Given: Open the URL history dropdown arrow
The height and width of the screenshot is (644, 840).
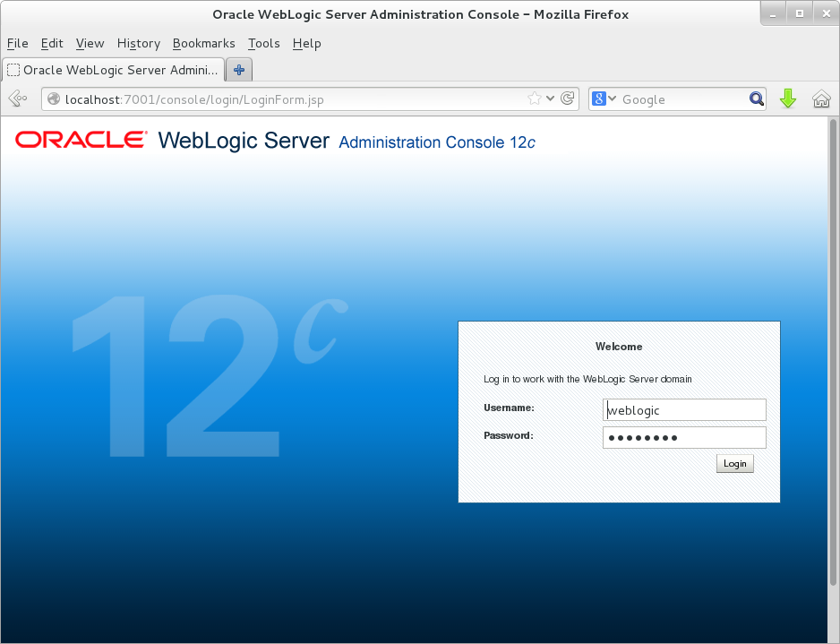Looking at the screenshot, I should tap(550, 99).
